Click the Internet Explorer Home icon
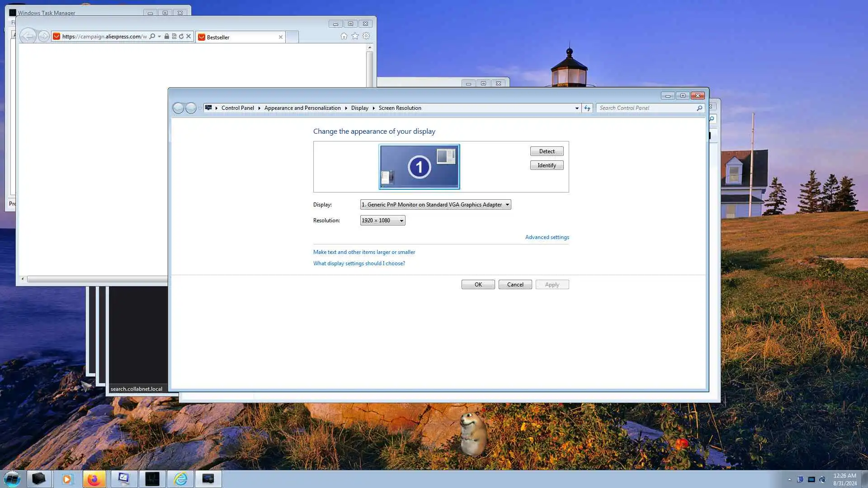 [344, 36]
